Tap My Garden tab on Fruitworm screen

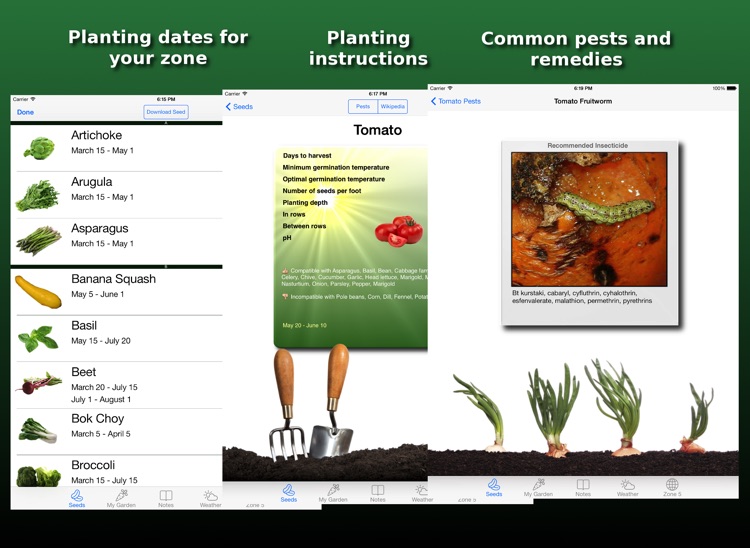point(538,487)
